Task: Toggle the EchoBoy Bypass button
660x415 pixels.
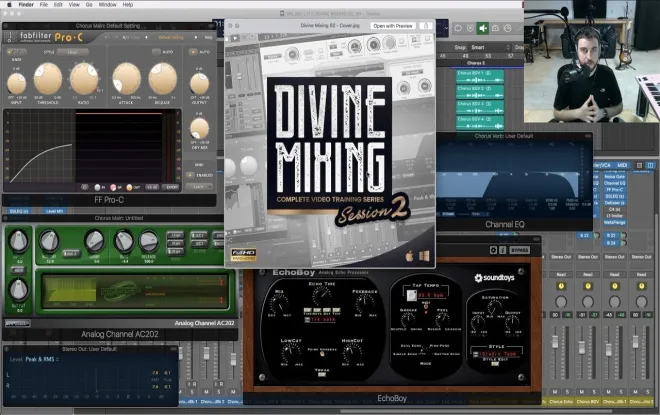Action: point(519,250)
